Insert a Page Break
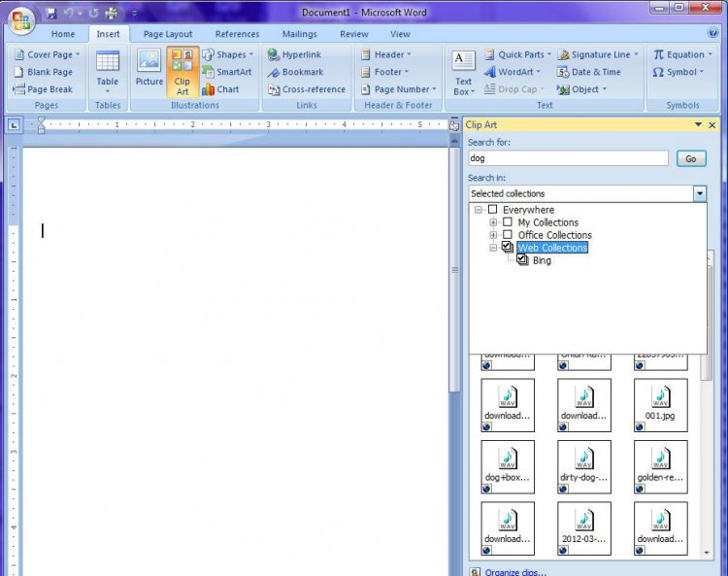 pyautogui.click(x=44, y=89)
